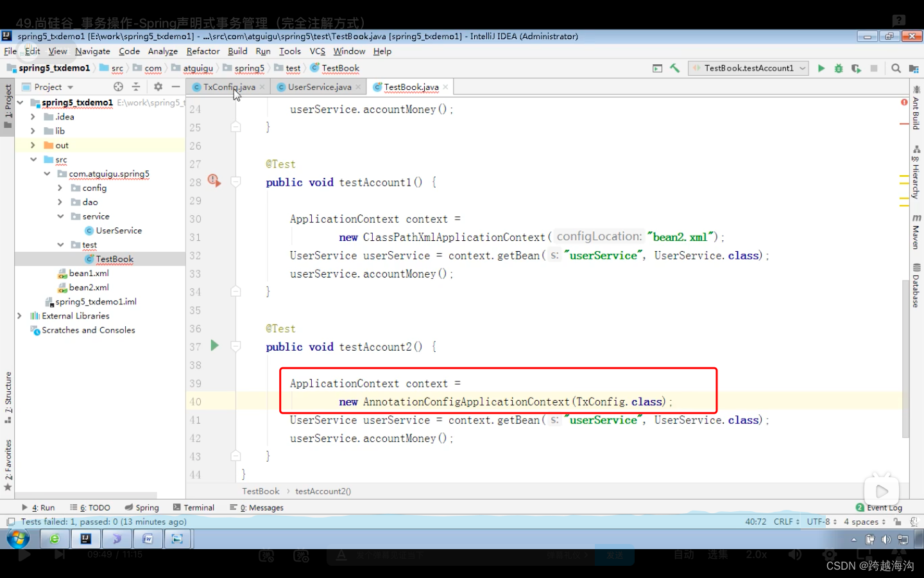
Task: Open the Terminal tool window
Action: point(194,507)
